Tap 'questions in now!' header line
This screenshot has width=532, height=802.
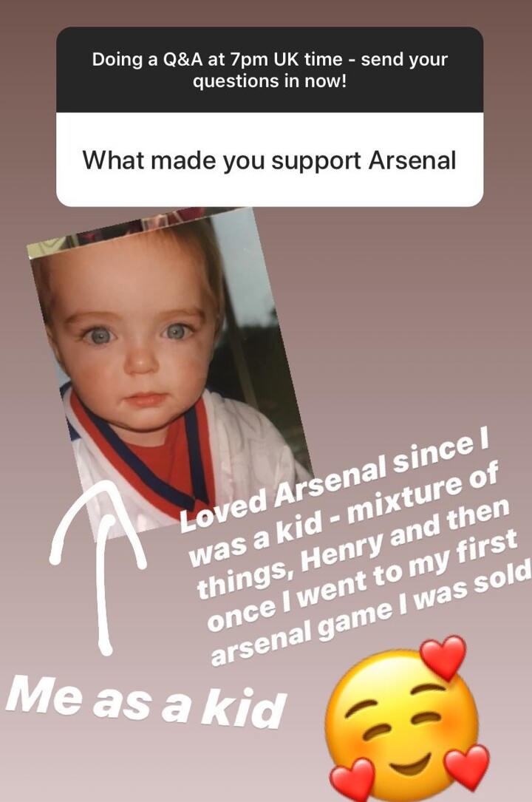(x=269, y=81)
